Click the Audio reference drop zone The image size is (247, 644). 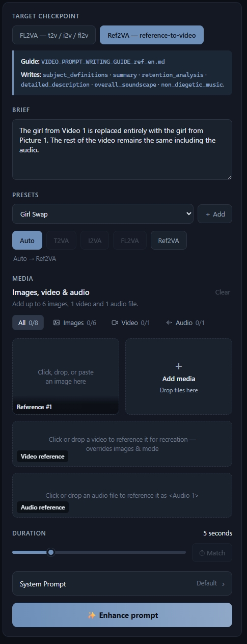[x=122, y=495]
